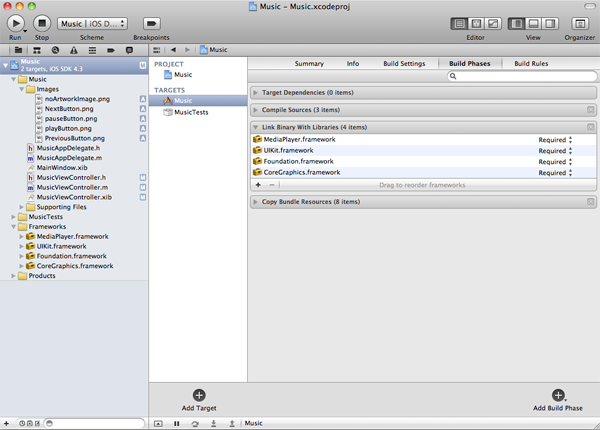
Task: Expand Compile Sources phase
Action: 255,110
